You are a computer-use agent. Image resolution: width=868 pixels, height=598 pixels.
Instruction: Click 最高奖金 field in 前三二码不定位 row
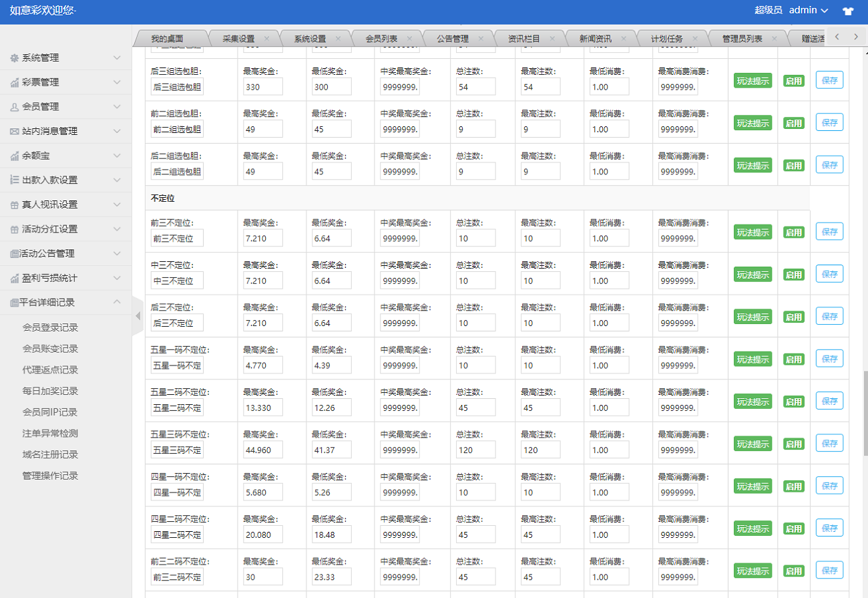pyautogui.click(x=262, y=577)
